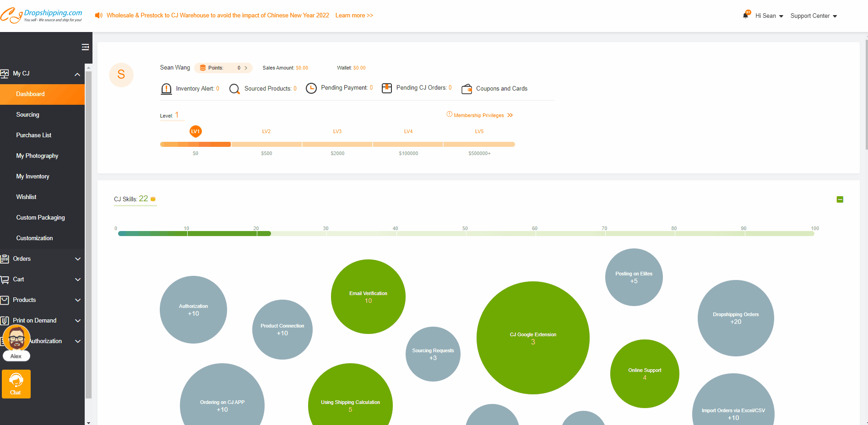Collapse the My CJ menu section
Viewport: 868px width, 425px height.
click(77, 74)
